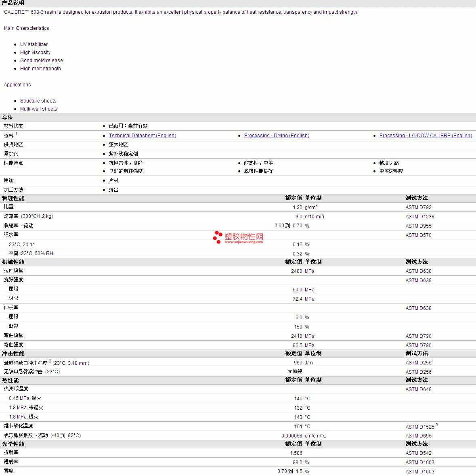The height and width of the screenshot is (475, 476).
Task: Click 'ASTM D792' test method
Action: (x=419, y=207)
